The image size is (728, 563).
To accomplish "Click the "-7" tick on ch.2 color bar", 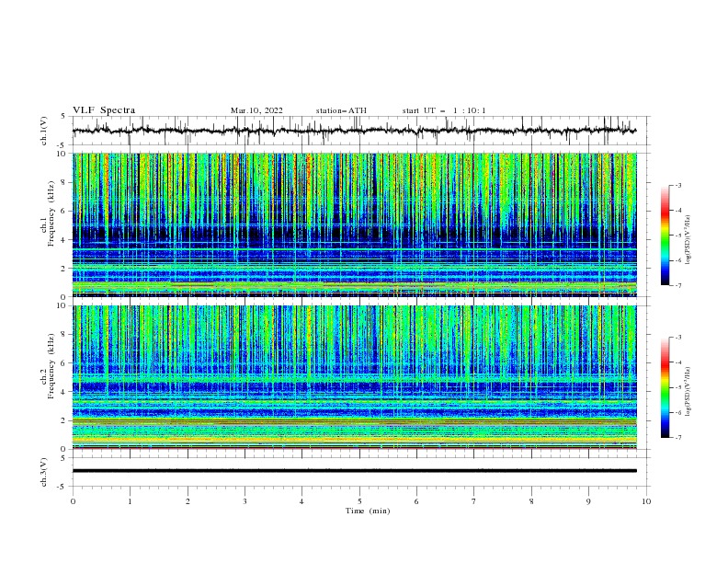I will point(678,437).
